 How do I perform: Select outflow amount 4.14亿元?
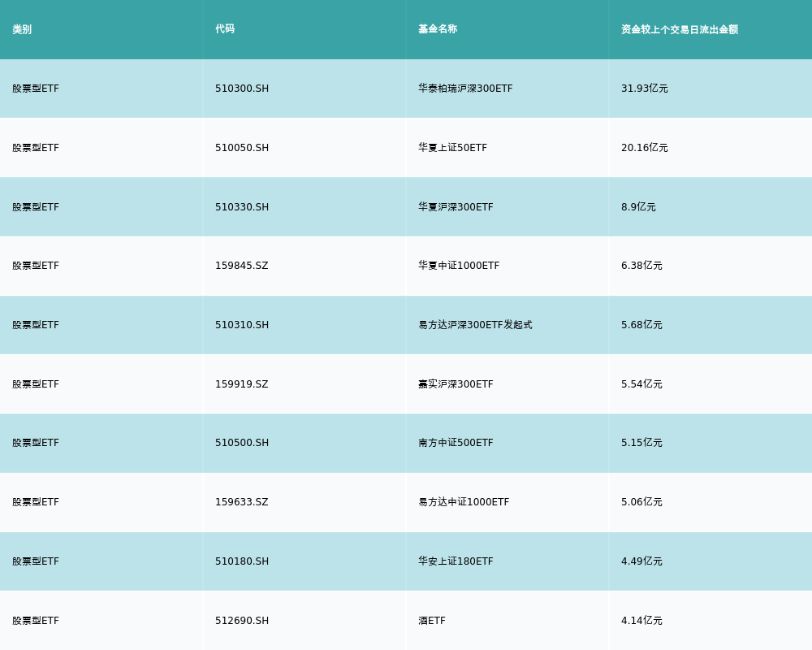pos(641,621)
